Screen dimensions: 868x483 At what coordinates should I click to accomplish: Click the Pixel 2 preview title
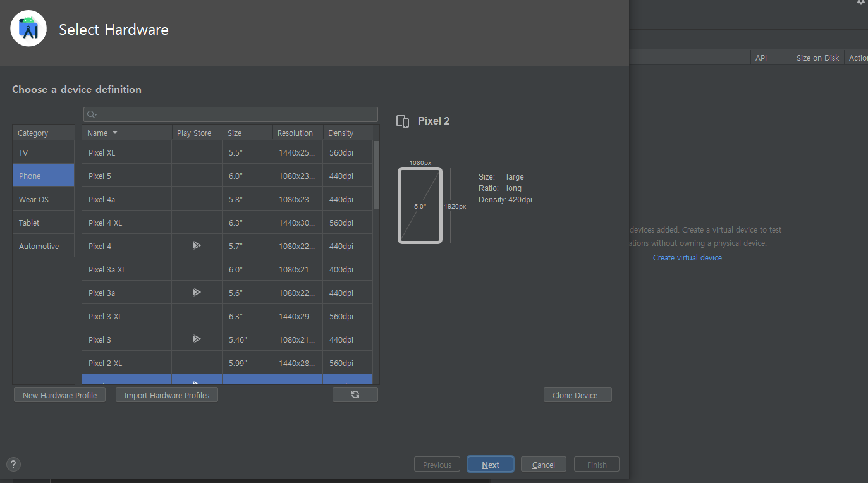pyautogui.click(x=434, y=121)
